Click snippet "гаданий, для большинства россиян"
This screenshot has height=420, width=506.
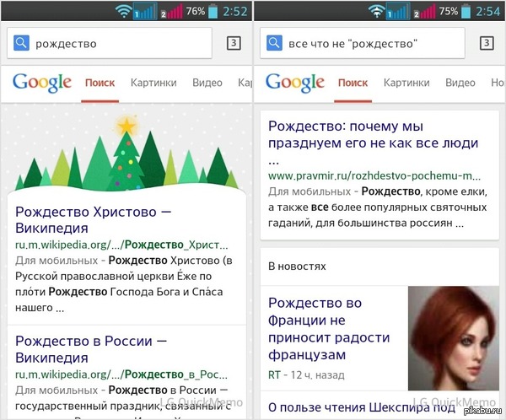click(366, 223)
